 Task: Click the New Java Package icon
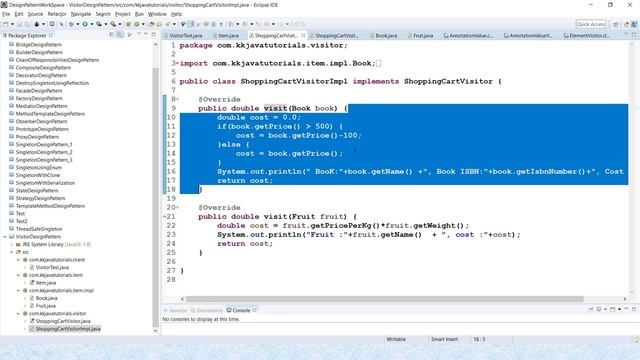coord(128,24)
